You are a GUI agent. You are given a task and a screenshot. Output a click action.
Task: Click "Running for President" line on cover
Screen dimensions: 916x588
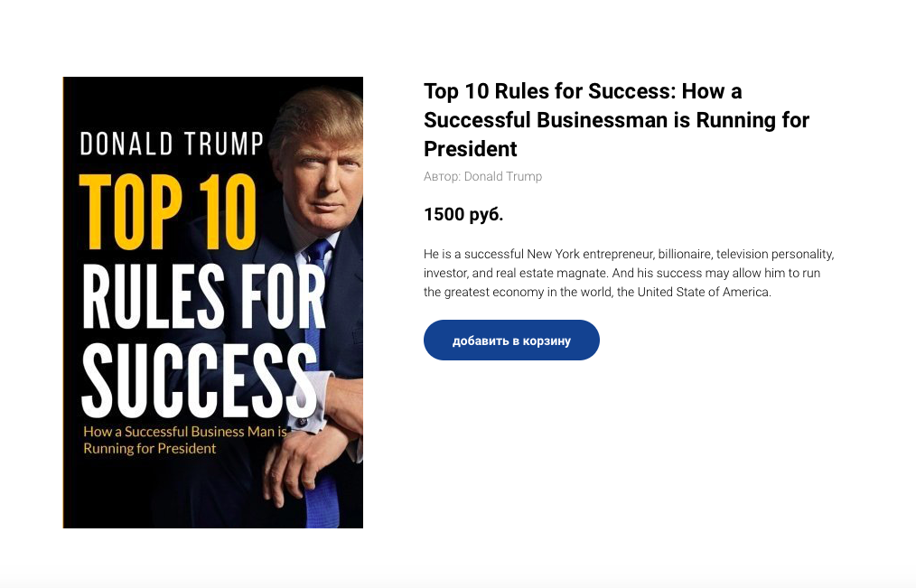click(150, 448)
